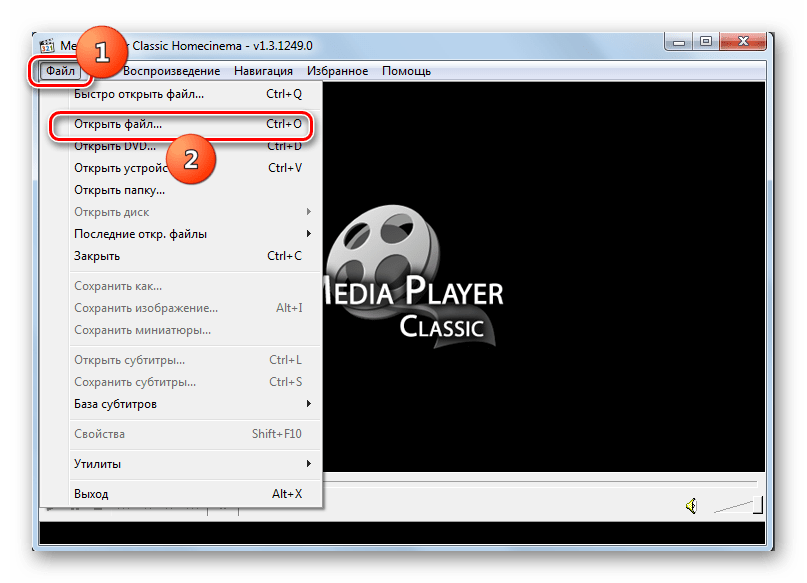Choose Выход to exit player
Screen dimensions: 807x583
tap(196, 494)
